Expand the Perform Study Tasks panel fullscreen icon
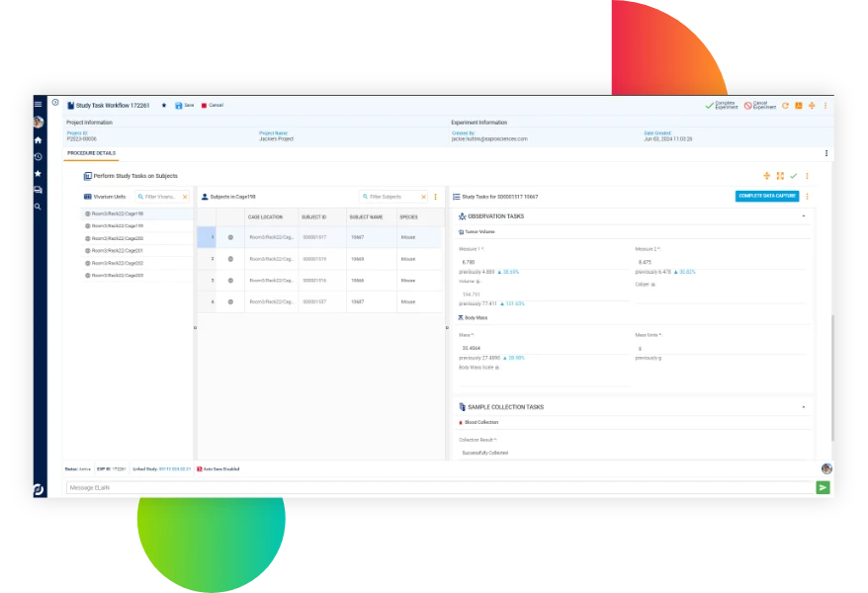Viewport: 868px width, 593px height. tap(780, 176)
